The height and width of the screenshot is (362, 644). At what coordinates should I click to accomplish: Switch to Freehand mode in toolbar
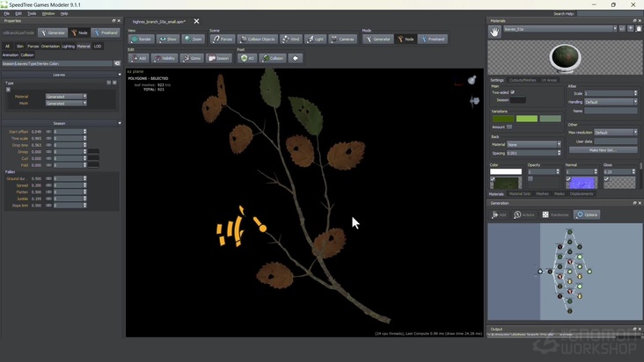coord(432,39)
